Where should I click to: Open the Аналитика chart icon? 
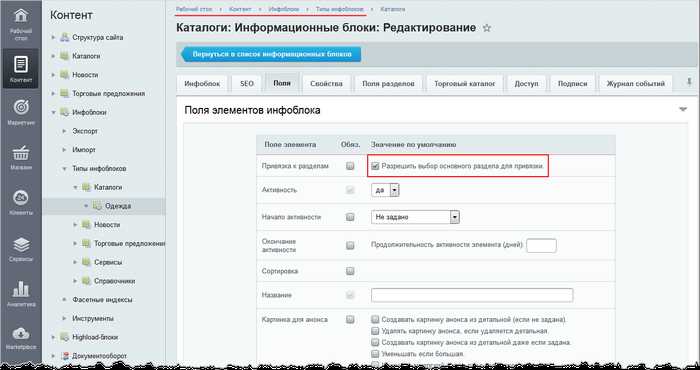coord(21,289)
